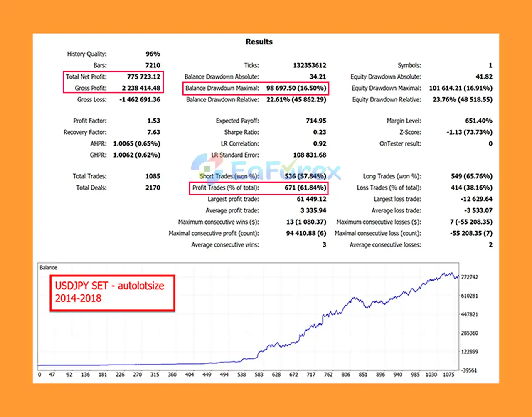Click the 583 tick on chart's horizontal axis
Screen dimensions: 532x417
click(259, 375)
